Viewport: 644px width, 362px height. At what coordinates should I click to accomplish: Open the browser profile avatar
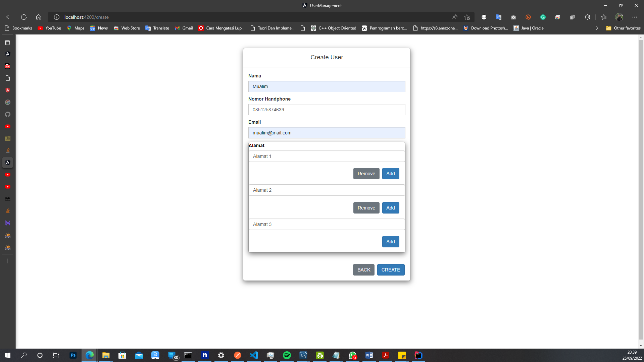(x=619, y=17)
